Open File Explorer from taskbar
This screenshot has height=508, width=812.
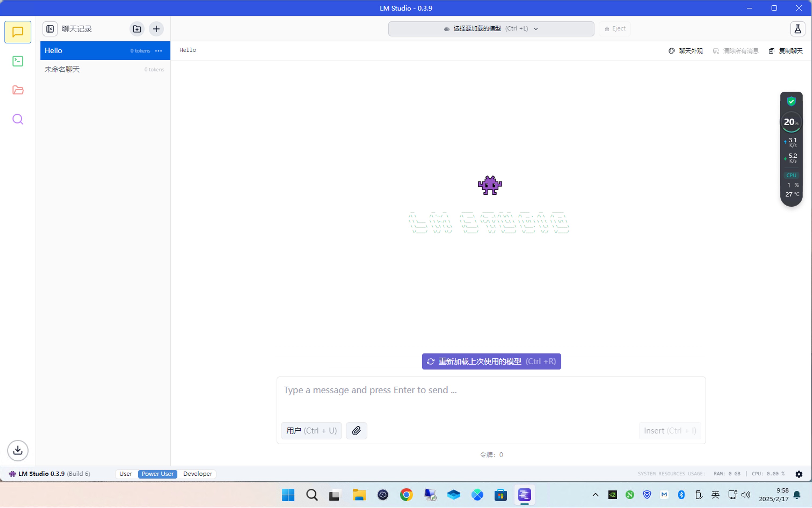359,495
